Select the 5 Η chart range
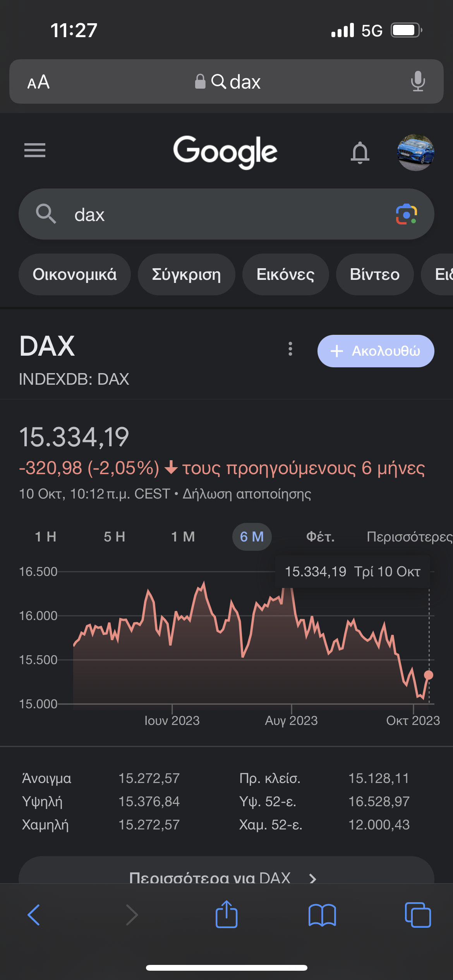 click(x=115, y=537)
